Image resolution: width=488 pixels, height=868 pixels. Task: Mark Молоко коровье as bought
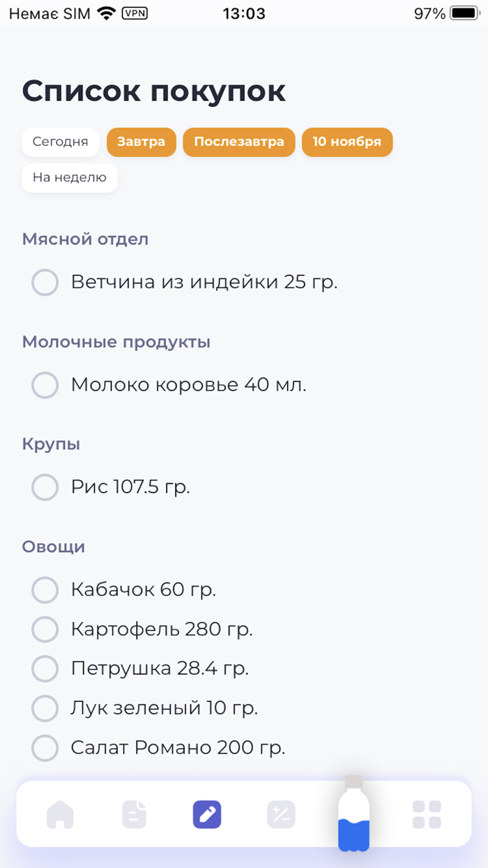point(45,385)
